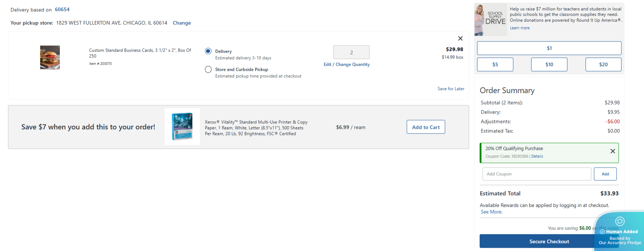Click the quantity field showing 2
The image size is (644, 251).
(x=351, y=52)
